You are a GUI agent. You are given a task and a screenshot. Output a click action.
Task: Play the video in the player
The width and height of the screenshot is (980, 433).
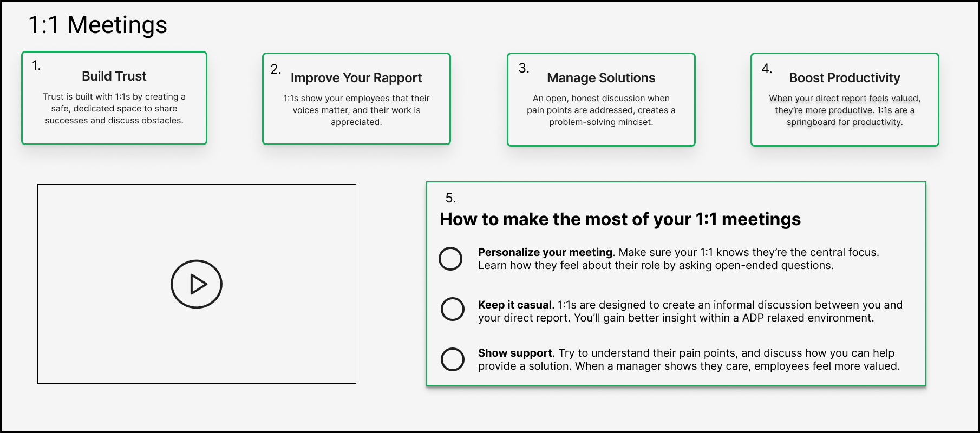197,284
